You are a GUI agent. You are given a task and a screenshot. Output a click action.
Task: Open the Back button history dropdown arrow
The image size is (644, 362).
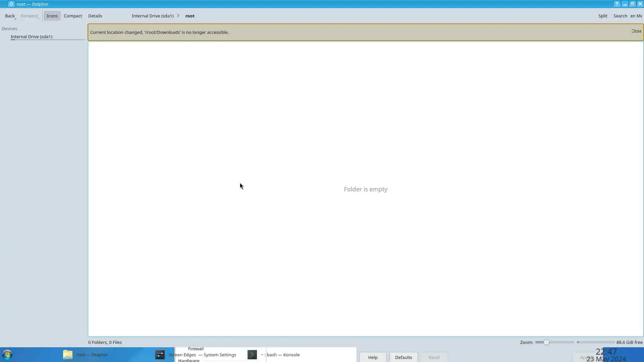pos(15,18)
